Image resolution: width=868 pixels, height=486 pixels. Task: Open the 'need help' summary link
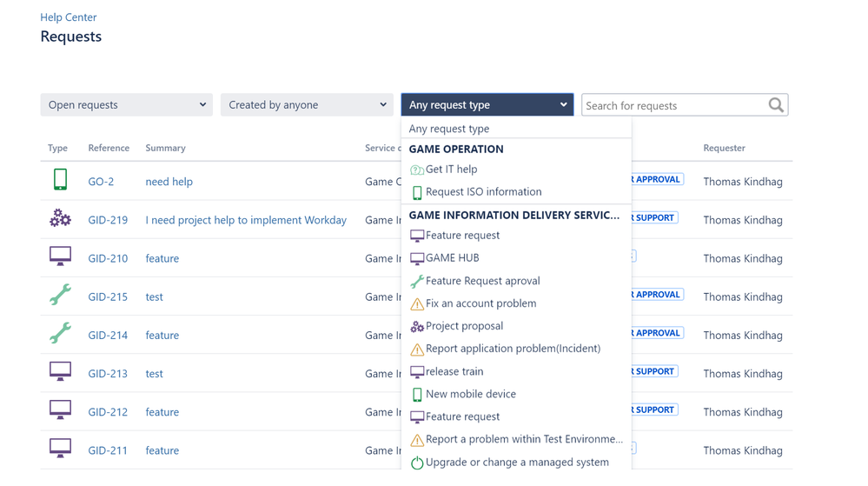pos(169,182)
